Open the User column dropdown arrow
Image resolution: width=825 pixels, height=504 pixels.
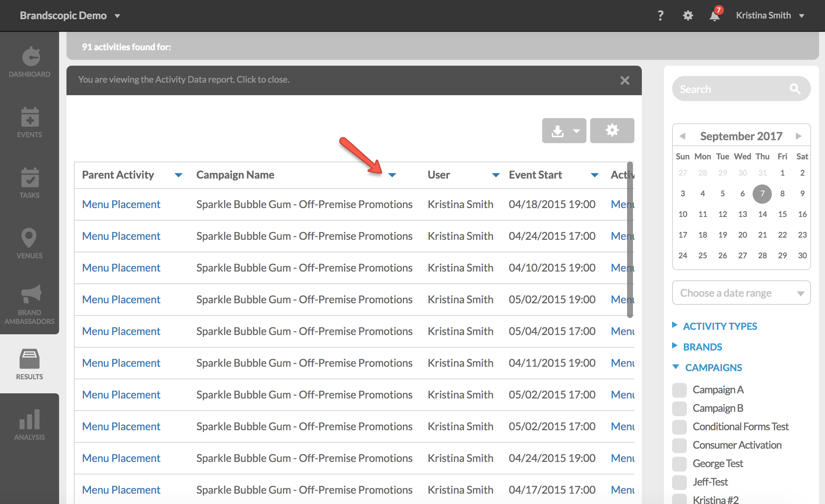[496, 175]
